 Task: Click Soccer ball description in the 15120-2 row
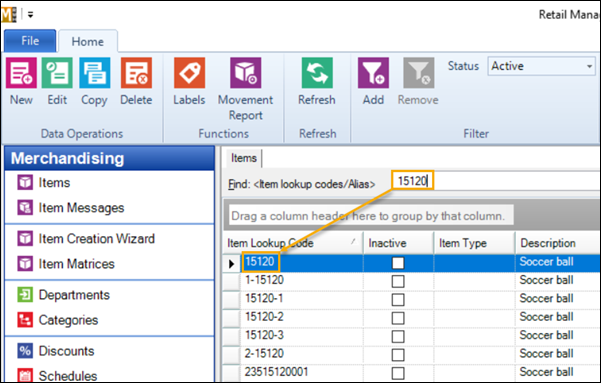(x=547, y=317)
